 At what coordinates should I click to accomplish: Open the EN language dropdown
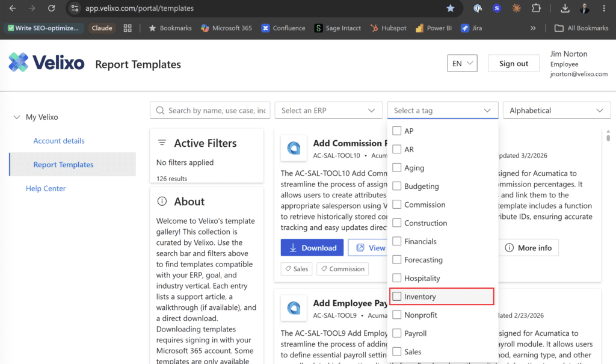pyautogui.click(x=463, y=63)
